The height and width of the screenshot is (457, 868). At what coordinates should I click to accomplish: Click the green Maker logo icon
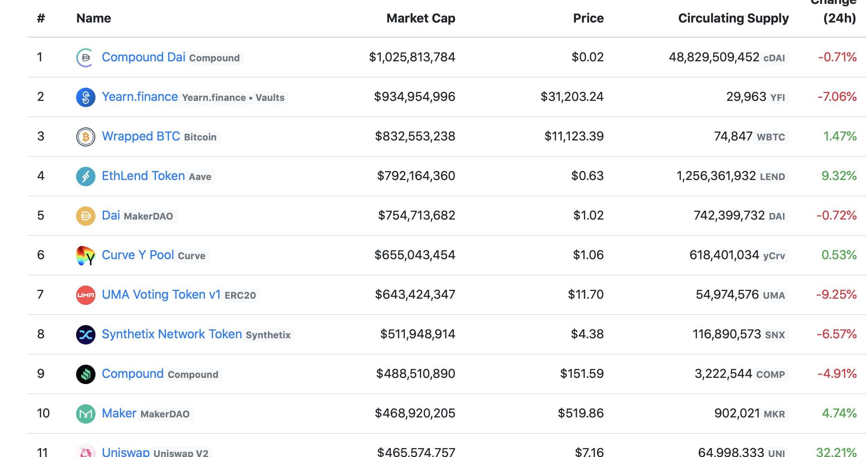85,414
